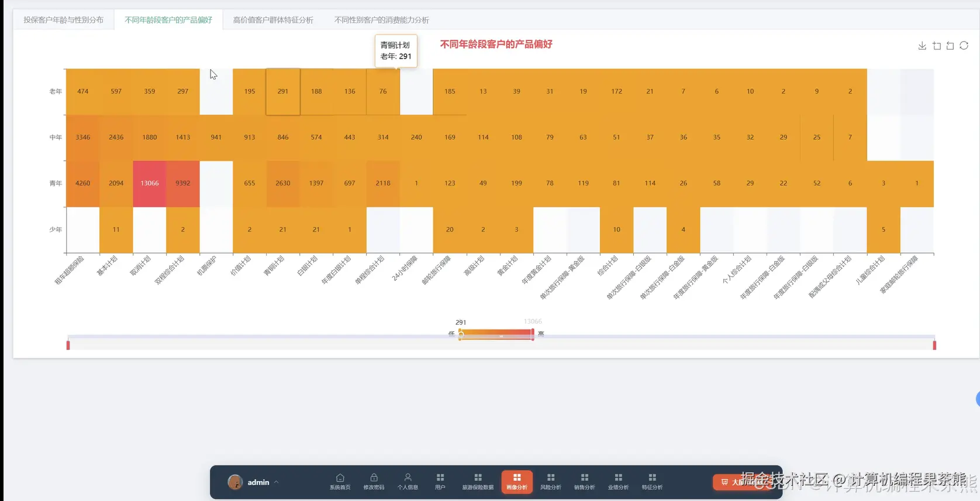This screenshot has height=501, width=980.
Task: Click the heatmap cell showing 2118
Action: click(x=383, y=184)
